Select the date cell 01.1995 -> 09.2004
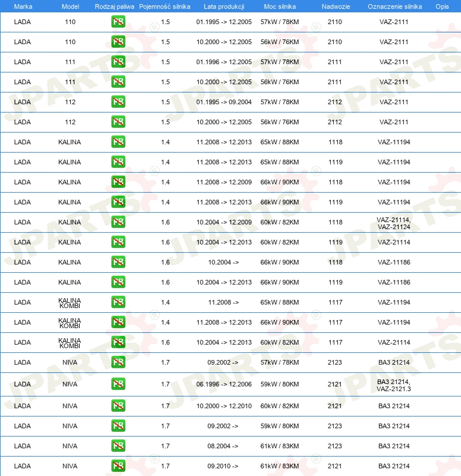 point(224,102)
